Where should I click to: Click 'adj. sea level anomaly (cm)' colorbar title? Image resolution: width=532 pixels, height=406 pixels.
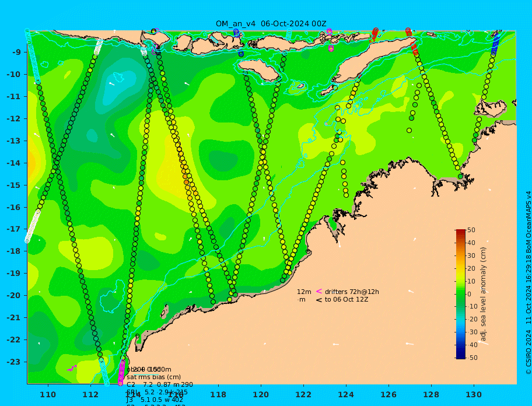(x=484, y=294)
